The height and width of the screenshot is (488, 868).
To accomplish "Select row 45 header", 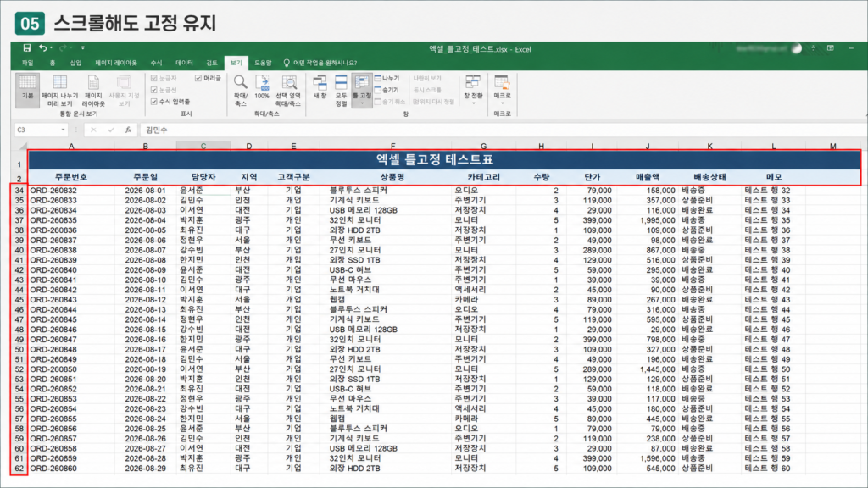I will click(x=19, y=300).
